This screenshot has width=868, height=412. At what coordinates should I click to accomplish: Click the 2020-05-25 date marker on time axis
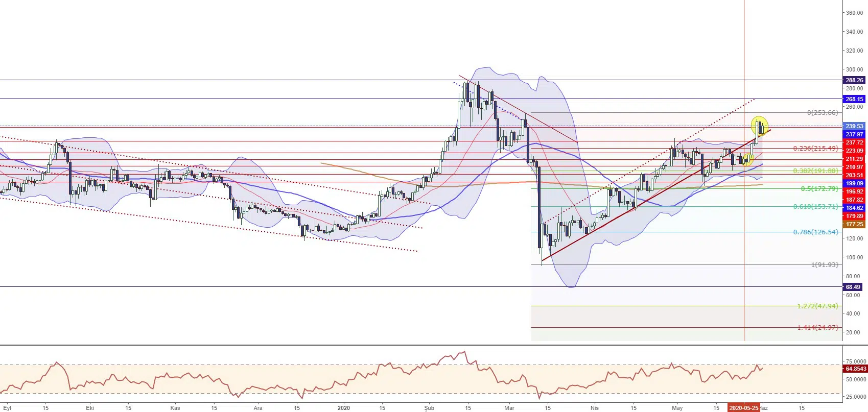[743, 408]
